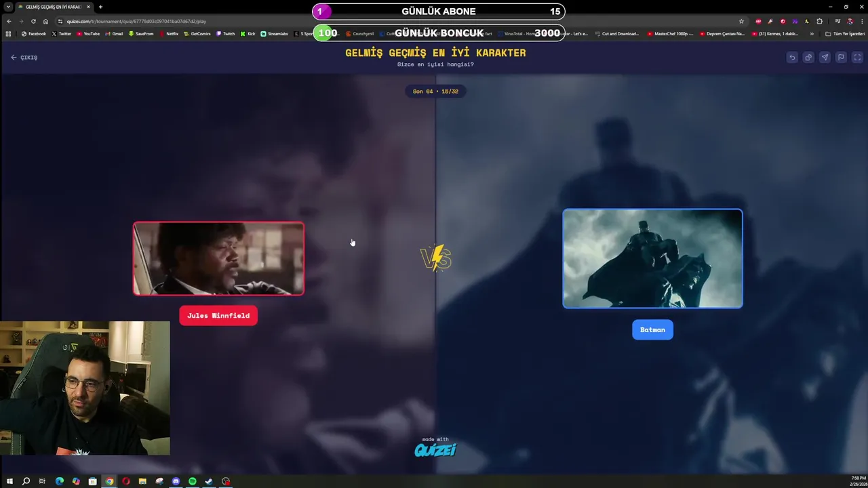Open the Facebook bookmark

pos(33,33)
